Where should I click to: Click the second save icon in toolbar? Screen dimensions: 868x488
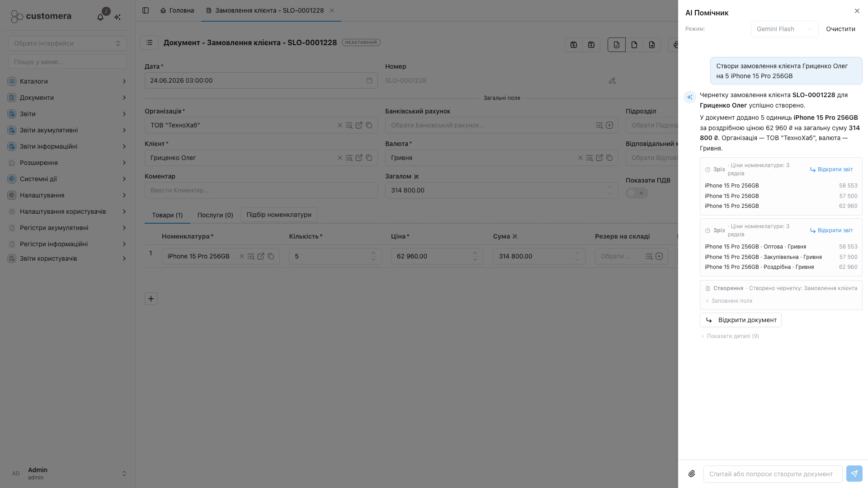pos(591,45)
